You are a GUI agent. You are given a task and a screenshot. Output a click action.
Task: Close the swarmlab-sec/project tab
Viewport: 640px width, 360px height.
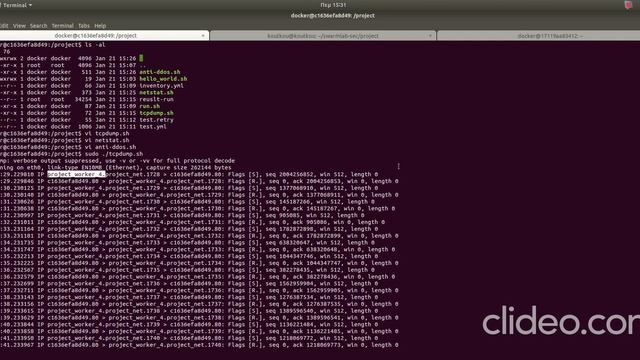430,36
